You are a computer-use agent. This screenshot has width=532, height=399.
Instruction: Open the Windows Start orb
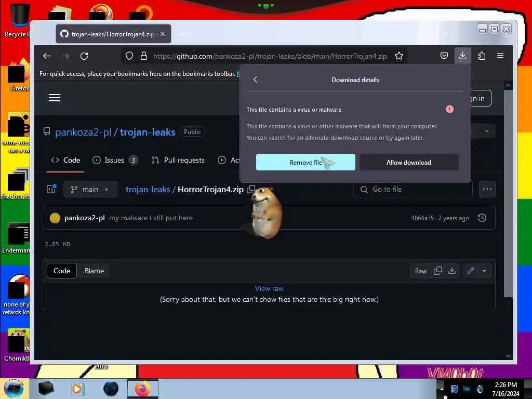pos(14,389)
